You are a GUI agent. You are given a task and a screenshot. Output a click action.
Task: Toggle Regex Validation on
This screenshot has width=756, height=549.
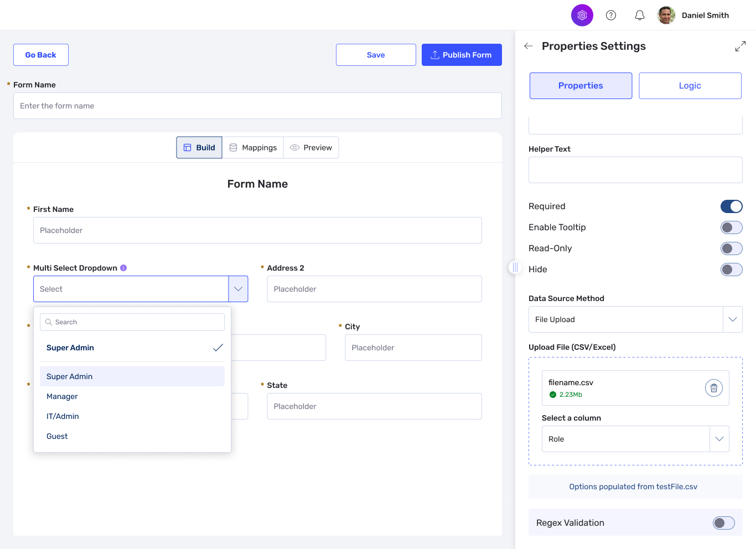tap(723, 523)
